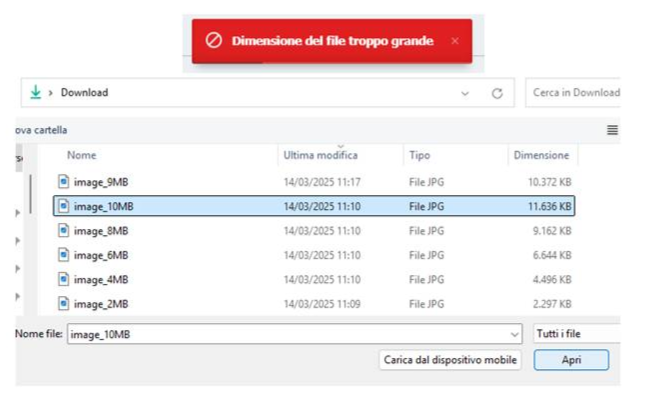Open the Nome file combo box dropdown
This screenshot has width=655, height=408.
[x=515, y=334]
